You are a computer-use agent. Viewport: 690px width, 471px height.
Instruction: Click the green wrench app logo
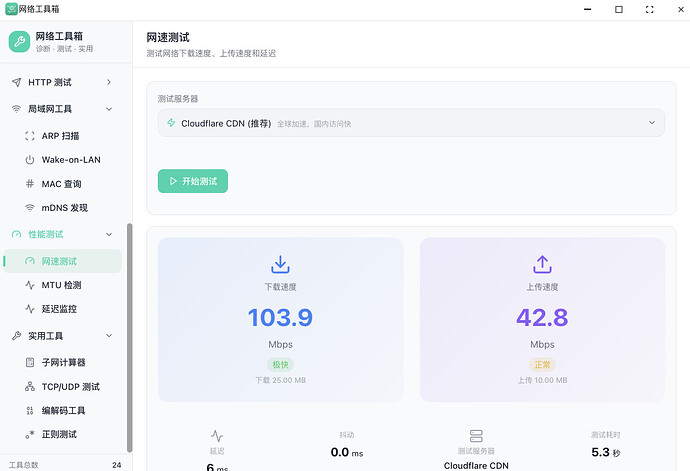pos(19,41)
